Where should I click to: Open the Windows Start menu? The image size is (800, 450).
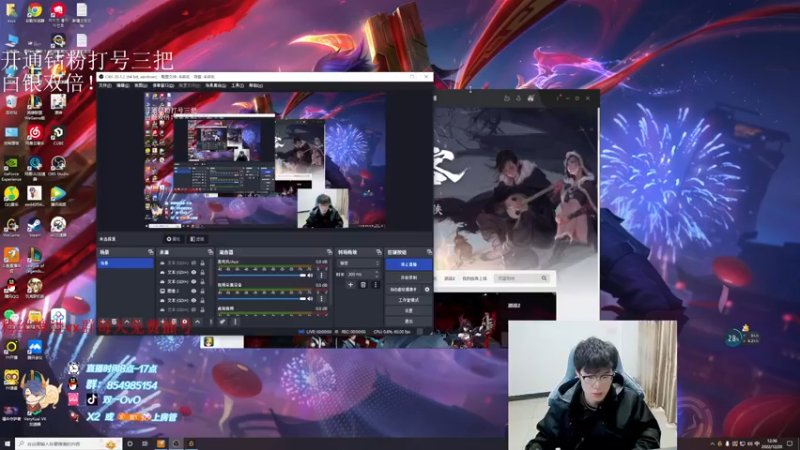pyautogui.click(x=7, y=444)
